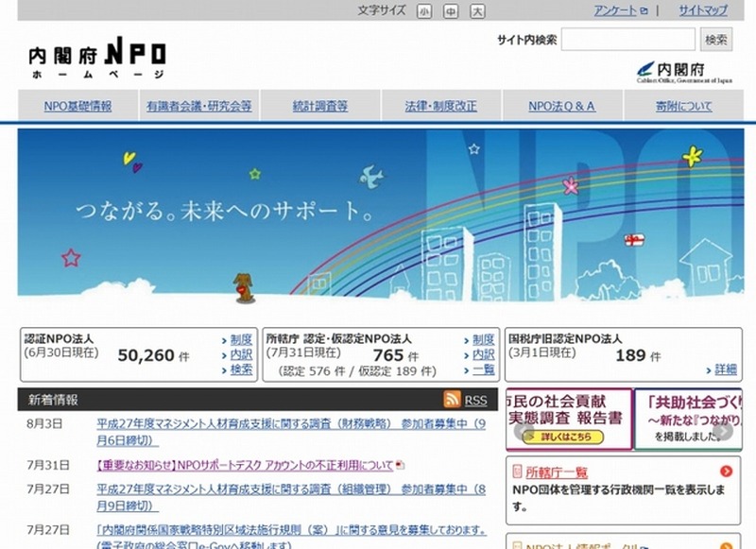Click external link icon next to アンケート
756x549 pixels.
[x=644, y=11]
